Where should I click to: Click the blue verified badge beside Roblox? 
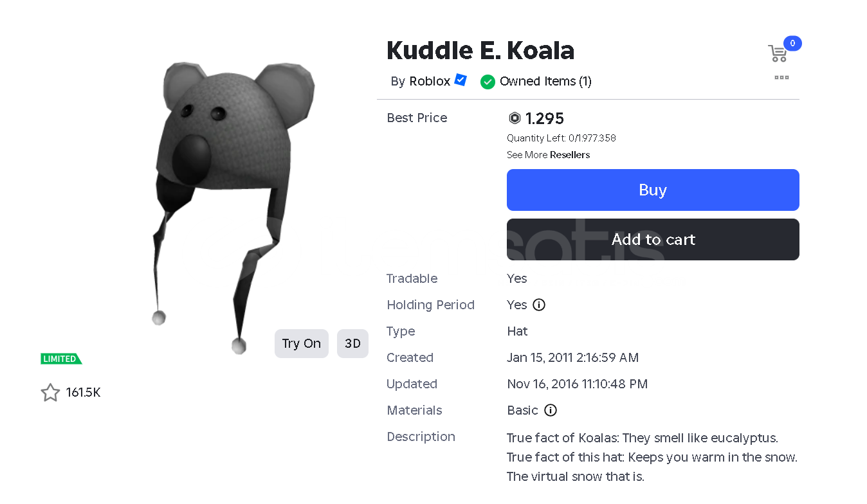coord(461,80)
